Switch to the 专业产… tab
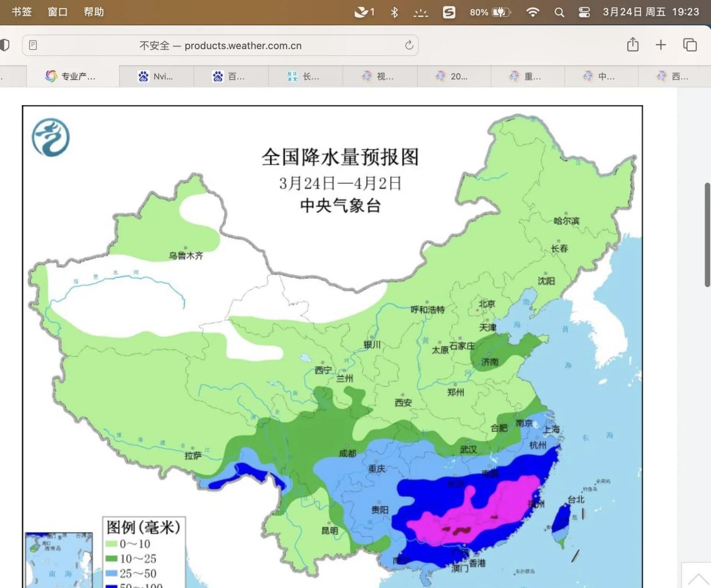Screen dimensions: 711x588 click(73, 76)
